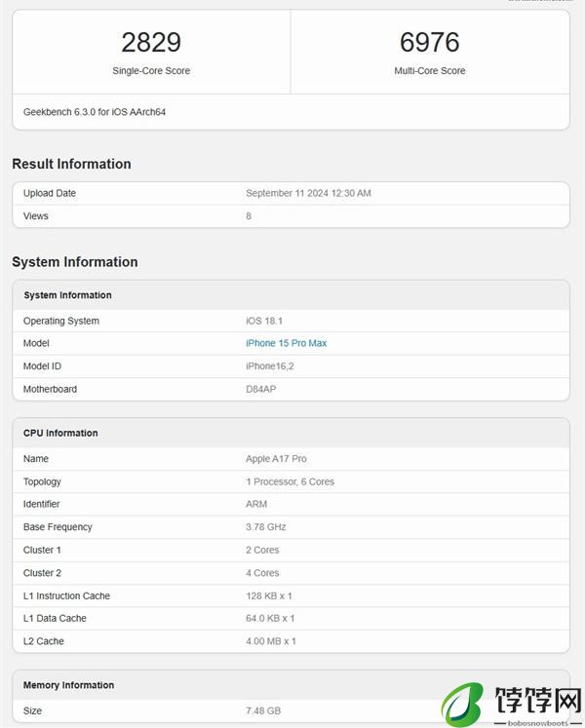The image size is (585, 728).
Task: Select the views count 8
Action: pos(249,216)
